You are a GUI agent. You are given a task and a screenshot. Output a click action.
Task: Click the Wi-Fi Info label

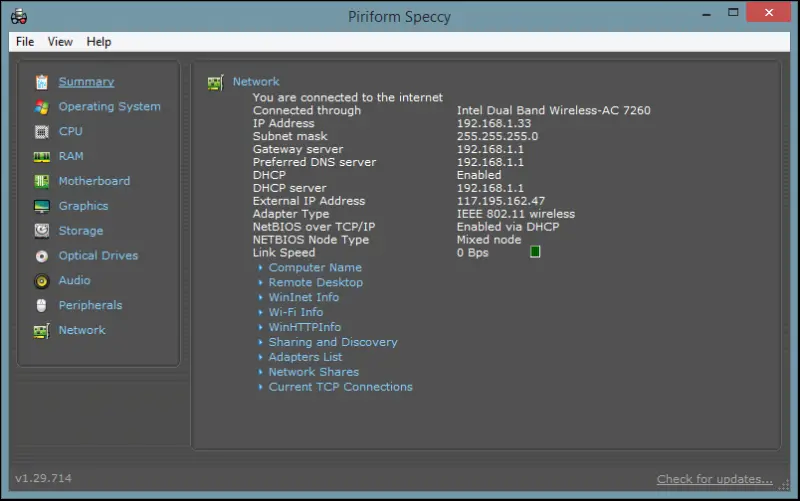point(296,312)
